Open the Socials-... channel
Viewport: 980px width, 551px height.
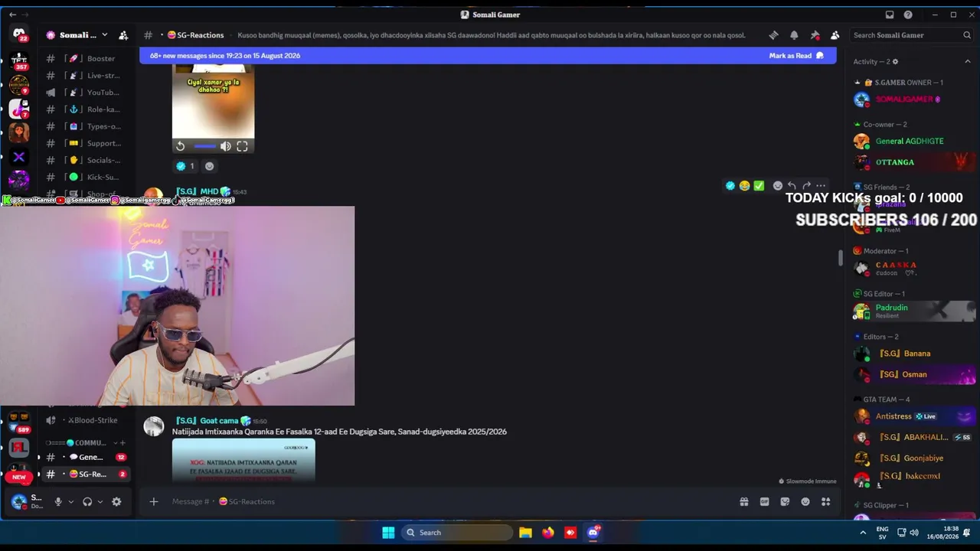click(x=83, y=160)
